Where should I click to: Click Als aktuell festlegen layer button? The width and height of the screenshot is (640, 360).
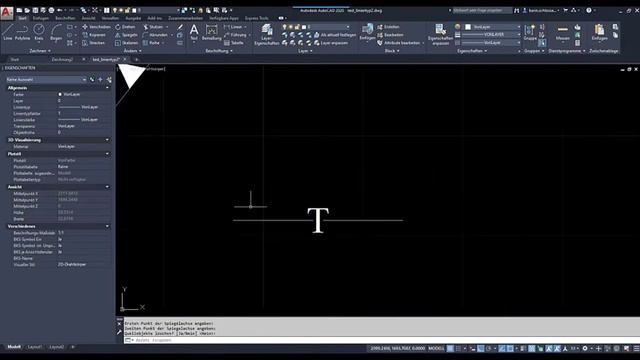(335, 35)
